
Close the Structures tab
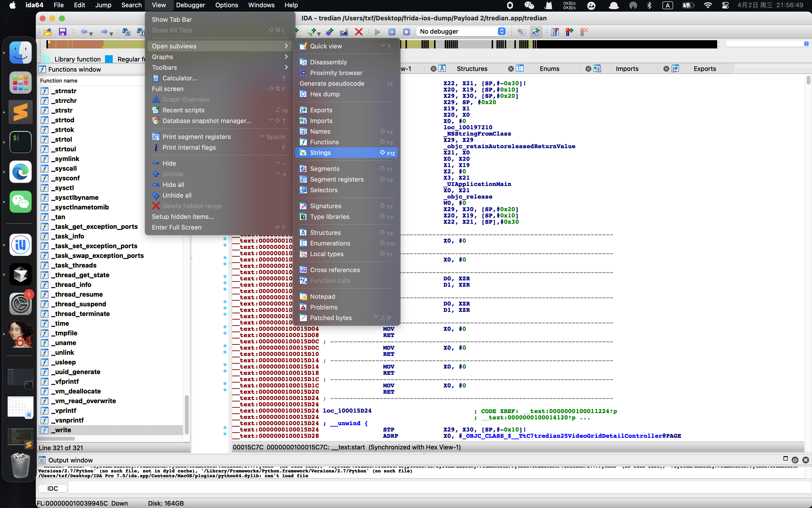[x=433, y=69]
